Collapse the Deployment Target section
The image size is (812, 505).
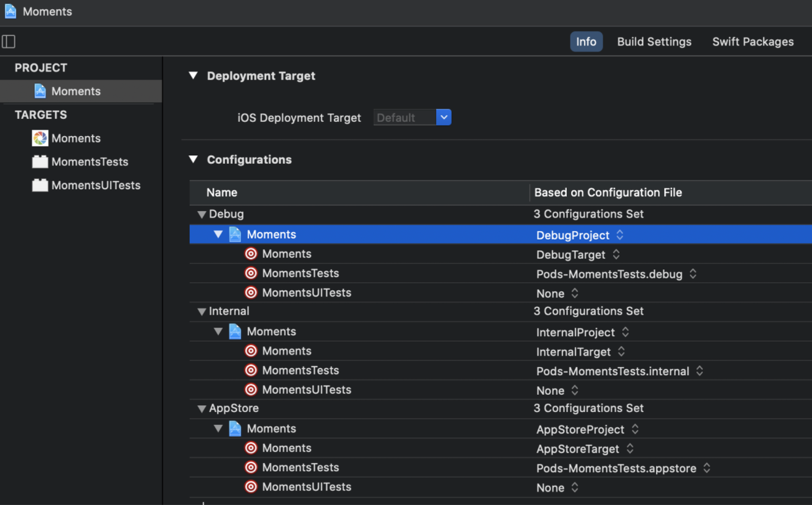193,76
